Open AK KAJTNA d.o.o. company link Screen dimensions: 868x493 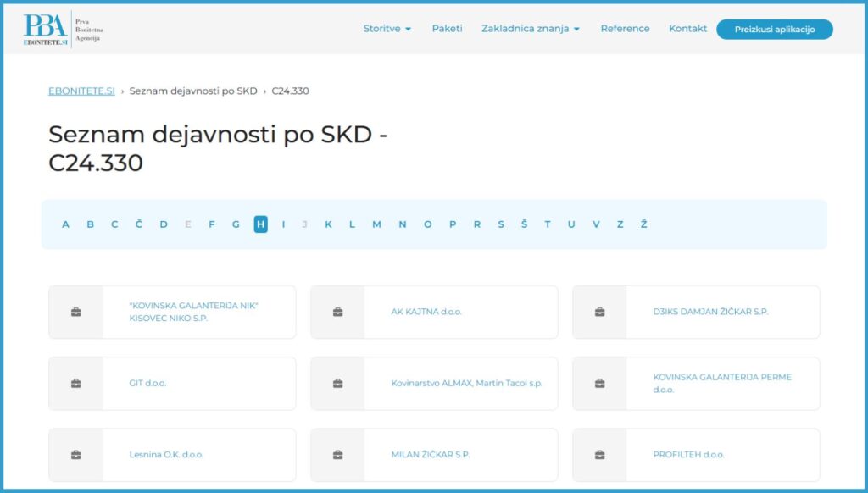pos(426,312)
